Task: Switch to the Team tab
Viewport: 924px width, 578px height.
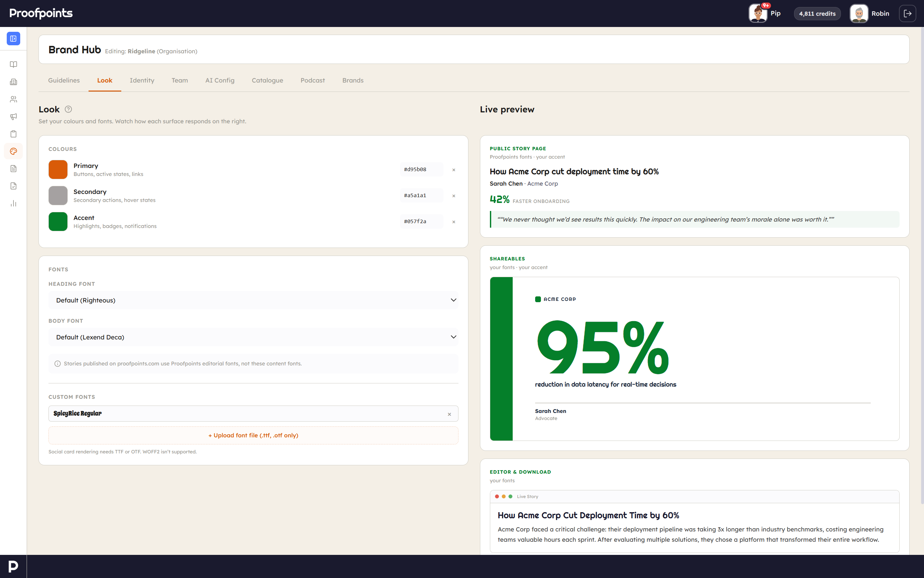Action: click(179, 80)
